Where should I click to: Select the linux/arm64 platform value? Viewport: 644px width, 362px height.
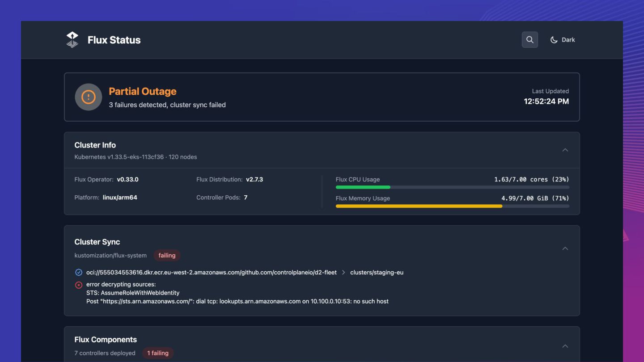coord(120,198)
